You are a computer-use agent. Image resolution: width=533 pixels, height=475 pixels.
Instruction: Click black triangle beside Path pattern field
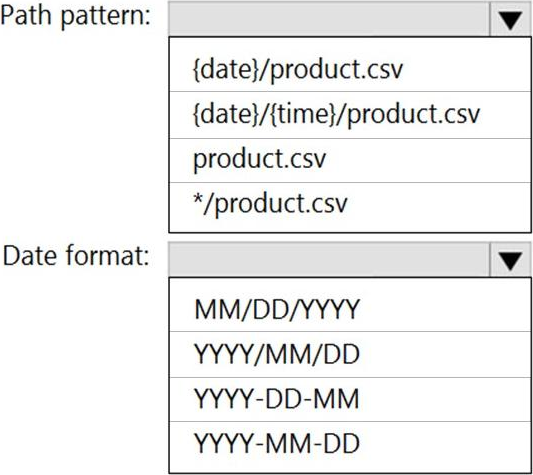click(x=510, y=20)
